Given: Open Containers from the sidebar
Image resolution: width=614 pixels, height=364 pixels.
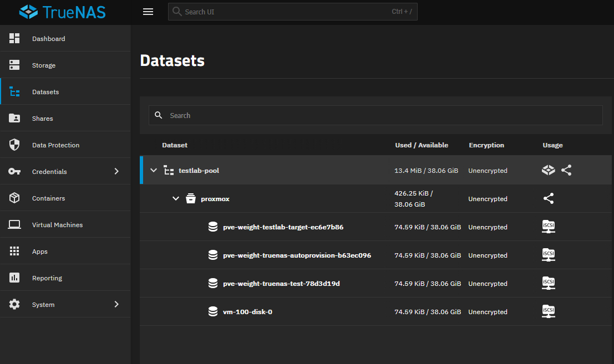Looking at the screenshot, I should 65,198.
